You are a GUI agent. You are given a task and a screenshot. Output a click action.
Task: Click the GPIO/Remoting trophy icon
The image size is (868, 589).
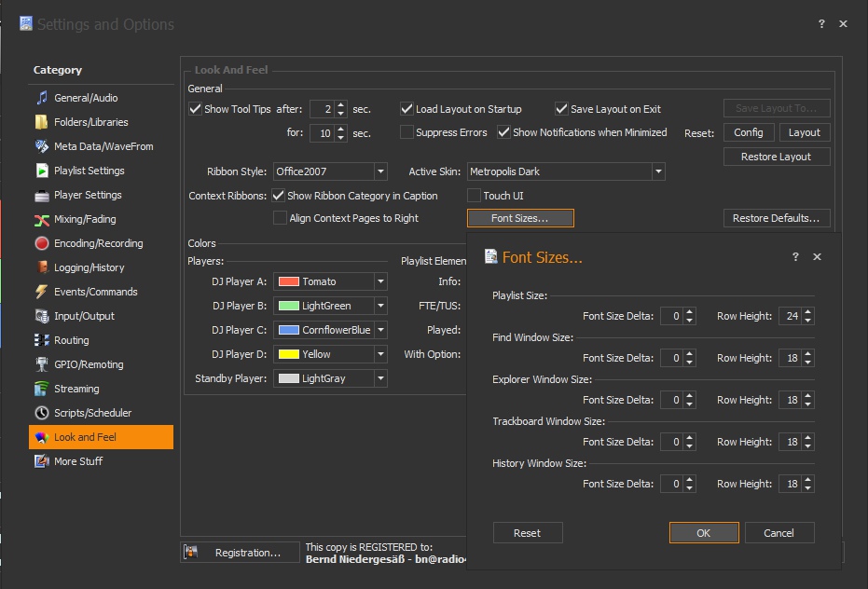[41, 364]
